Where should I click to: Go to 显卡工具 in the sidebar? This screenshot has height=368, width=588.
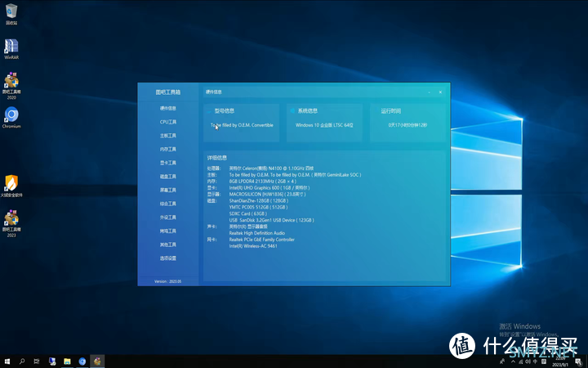pos(168,163)
